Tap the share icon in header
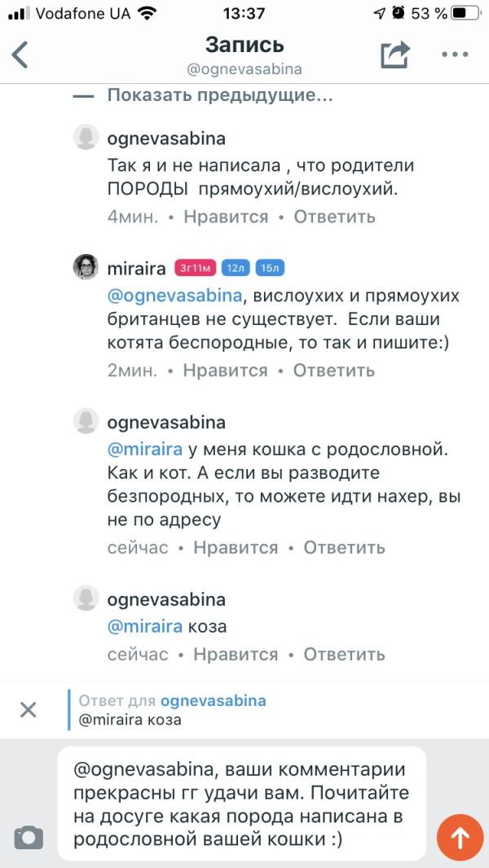The width and height of the screenshot is (489, 868). [394, 55]
